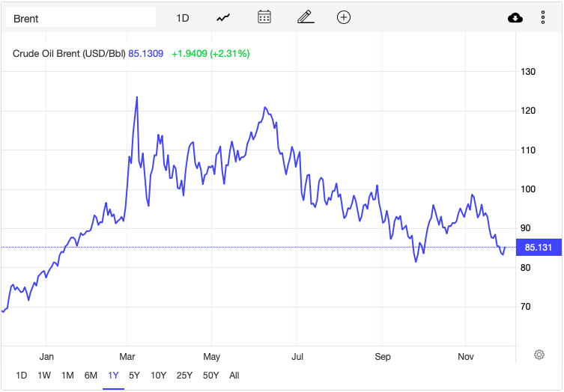Open the line chart type selector

(223, 17)
